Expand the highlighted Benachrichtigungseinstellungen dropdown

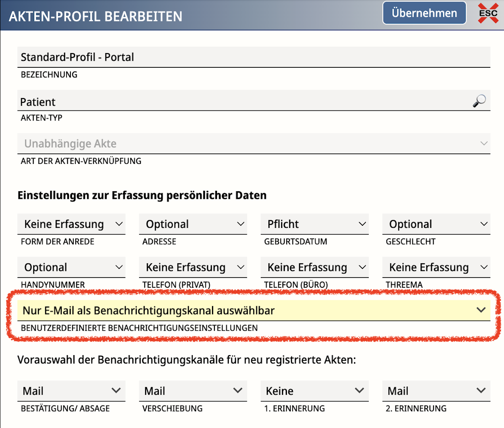(254, 310)
